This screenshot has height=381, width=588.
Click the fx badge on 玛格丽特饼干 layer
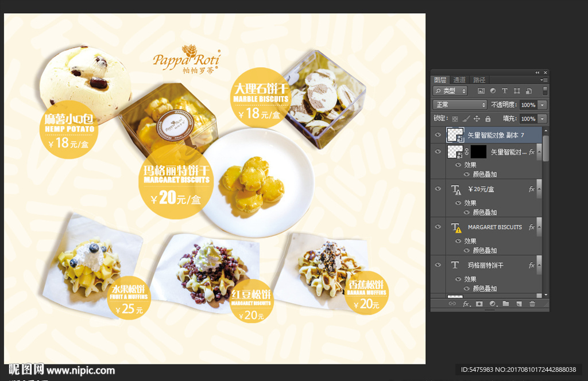click(x=531, y=265)
